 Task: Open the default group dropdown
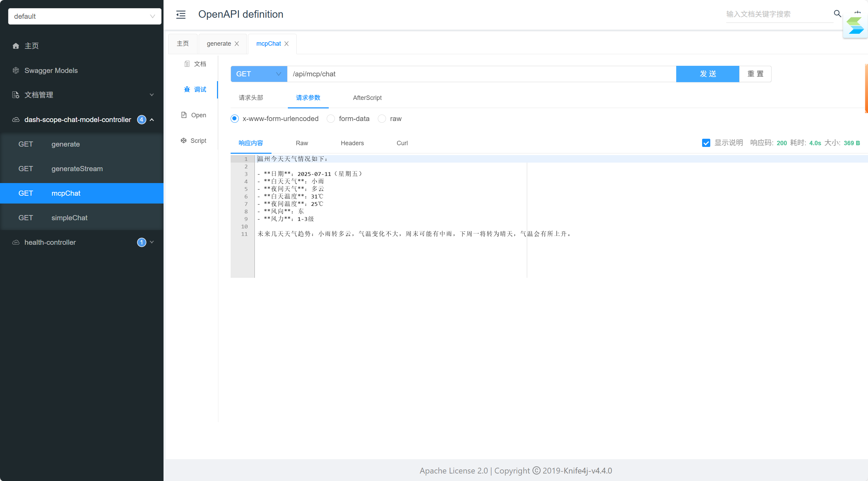point(84,16)
